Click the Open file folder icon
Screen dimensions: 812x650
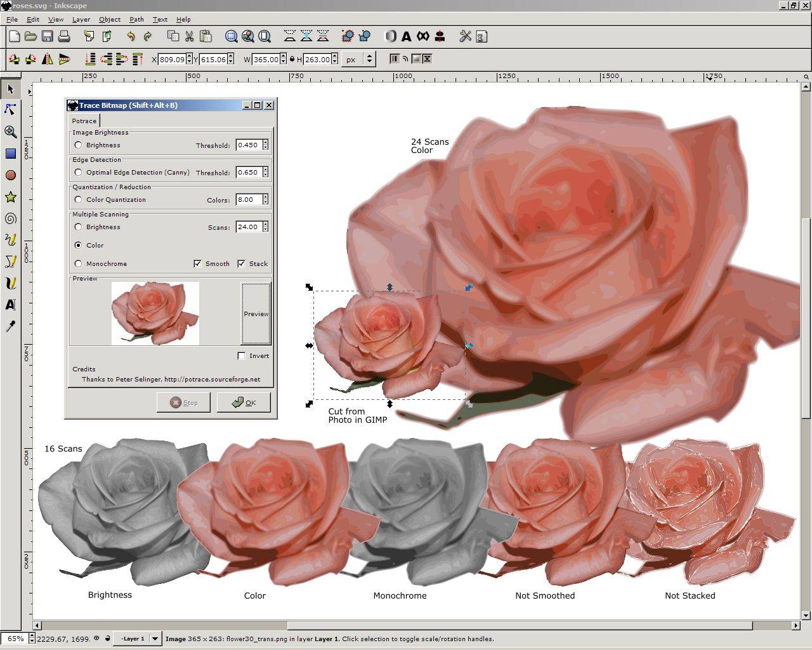pyautogui.click(x=30, y=36)
